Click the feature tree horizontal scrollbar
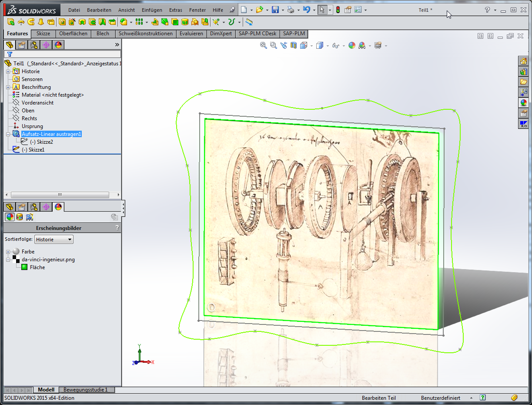Viewport: 532px width, 405px height. (60, 195)
